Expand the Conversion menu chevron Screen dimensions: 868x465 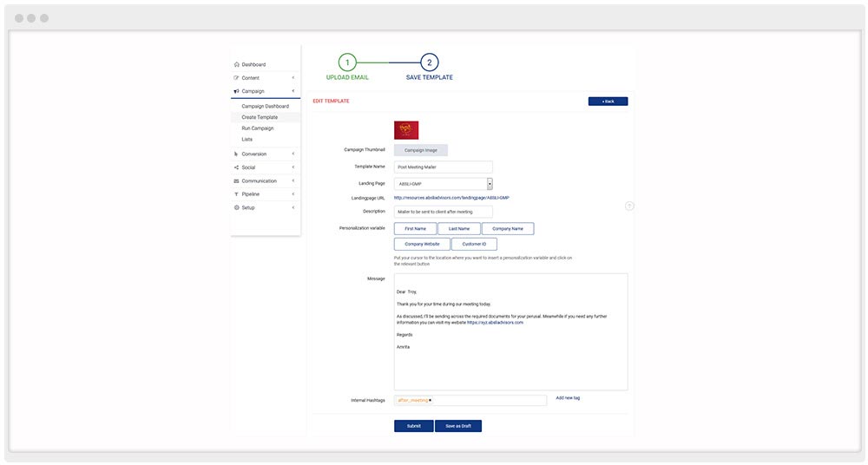(293, 154)
